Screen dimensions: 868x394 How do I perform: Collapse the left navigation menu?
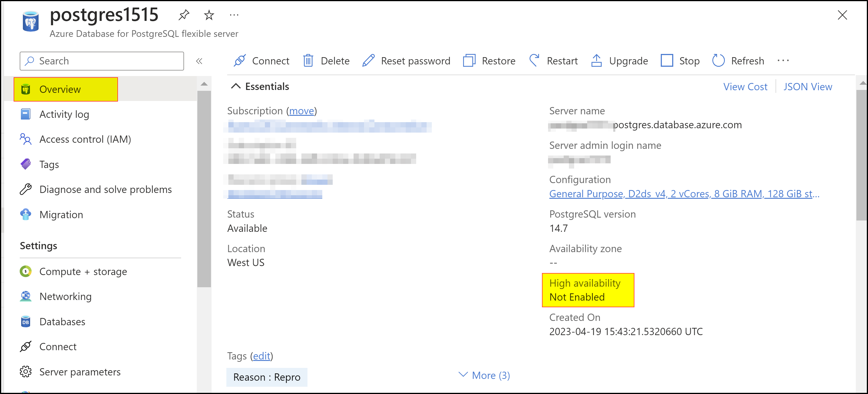[x=199, y=61]
